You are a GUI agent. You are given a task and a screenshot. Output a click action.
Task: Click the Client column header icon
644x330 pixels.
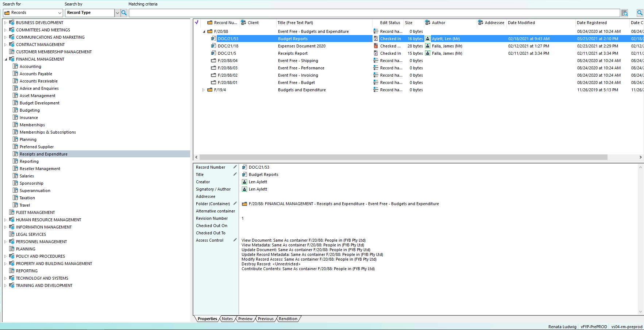tap(243, 23)
